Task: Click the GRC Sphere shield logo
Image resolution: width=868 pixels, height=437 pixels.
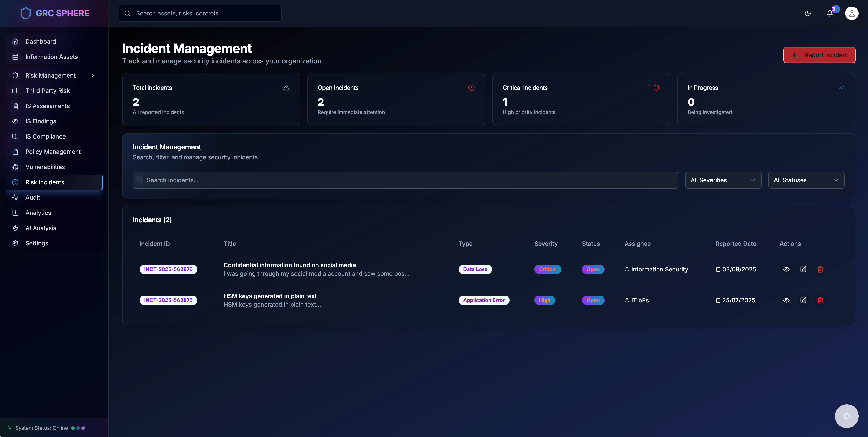Action: click(26, 14)
